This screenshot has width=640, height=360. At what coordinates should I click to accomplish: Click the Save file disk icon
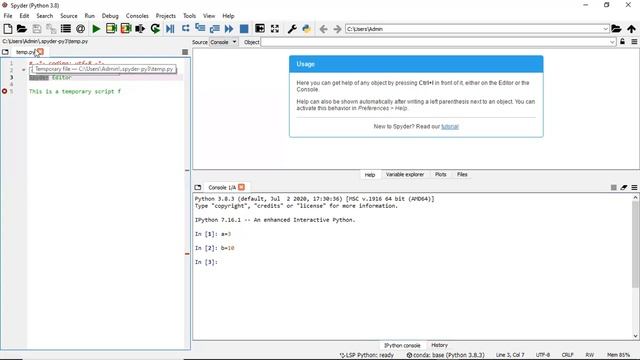click(x=37, y=29)
